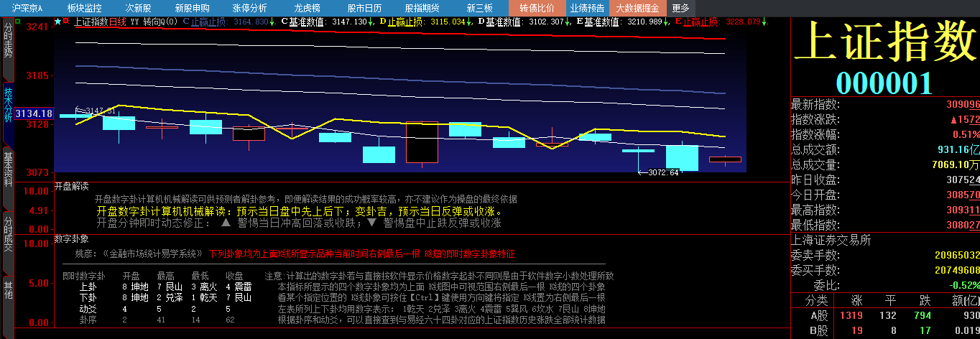Click the green arrow after D止赢止损 3115.034
The width and height of the screenshot is (980, 339).
[x=470, y=22]
